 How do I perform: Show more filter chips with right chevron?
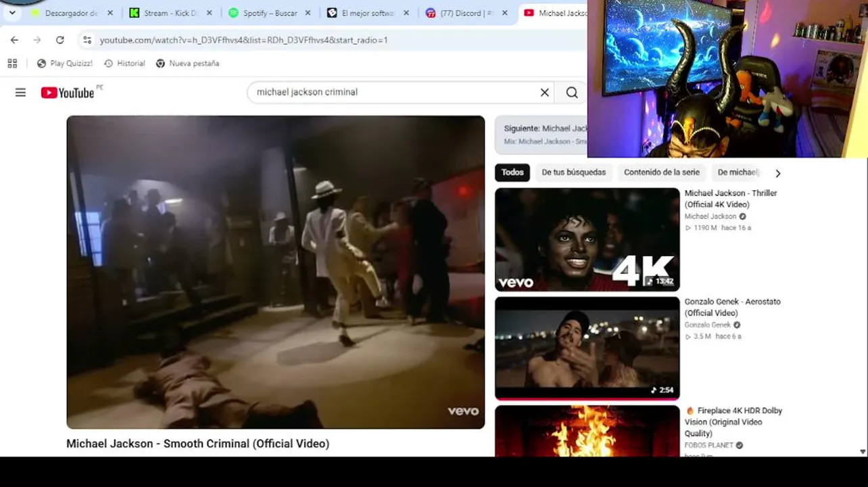[x=778, y=173]
